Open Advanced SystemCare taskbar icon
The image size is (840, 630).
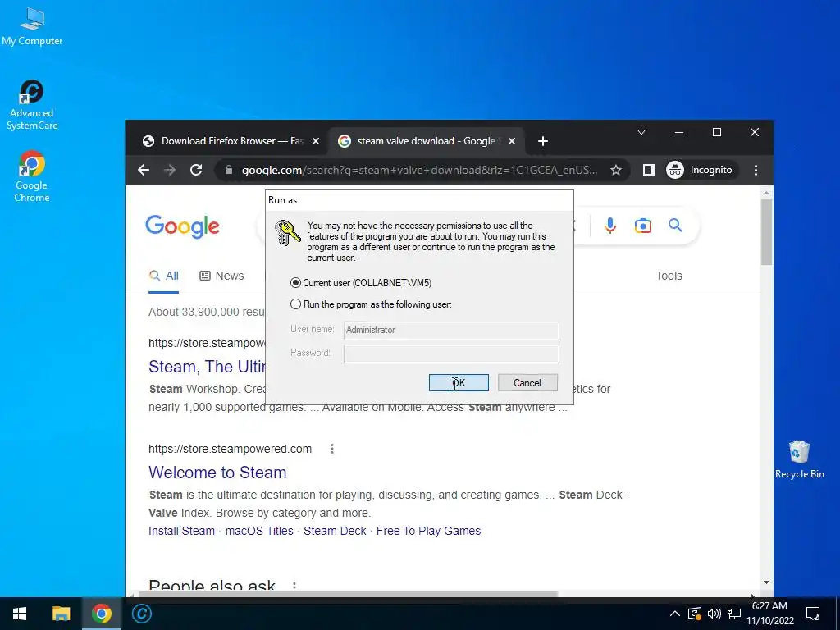point(142,614)
